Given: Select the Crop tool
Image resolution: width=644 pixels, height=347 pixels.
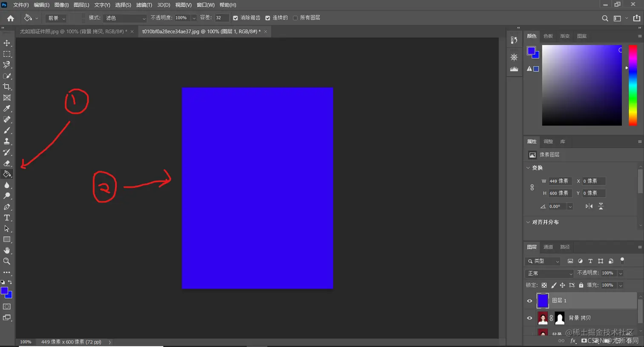Looking at the screenshot, I should pyautogui.click(x=7, y=87).
